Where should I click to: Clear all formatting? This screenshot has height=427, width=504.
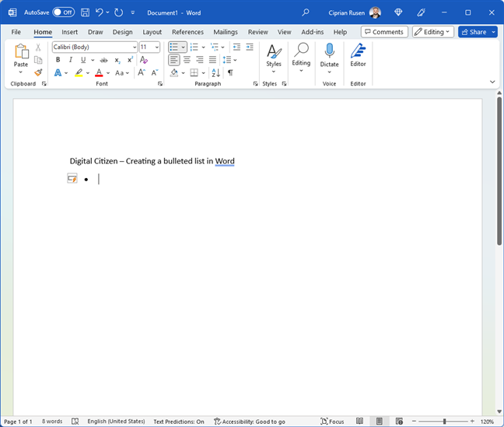point(143,60)
